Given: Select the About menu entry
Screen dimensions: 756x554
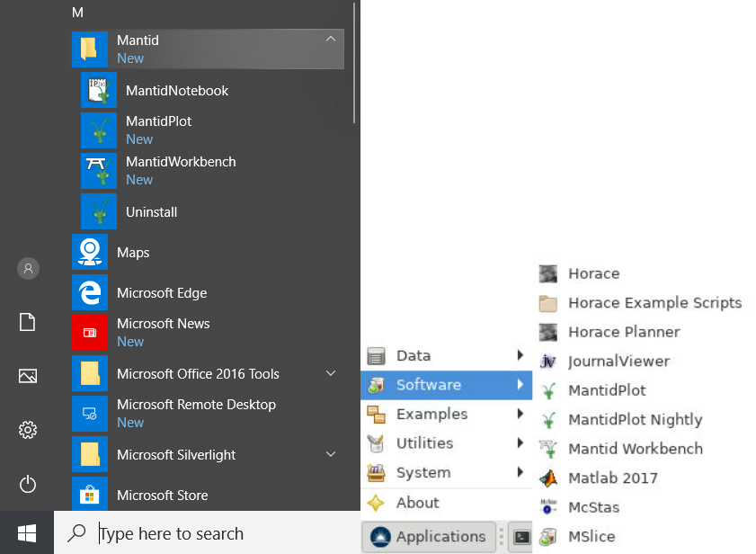Looking at the screenshot, I should click(417, 503).
